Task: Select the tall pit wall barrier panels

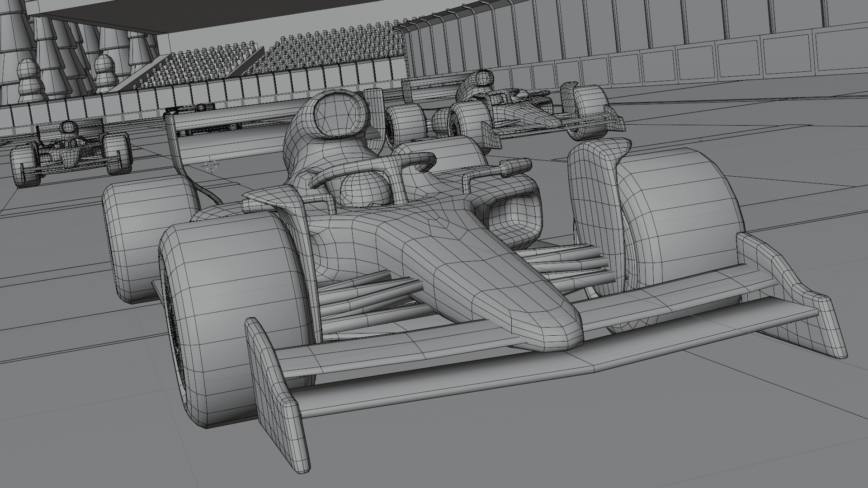Action: [633, 41]
